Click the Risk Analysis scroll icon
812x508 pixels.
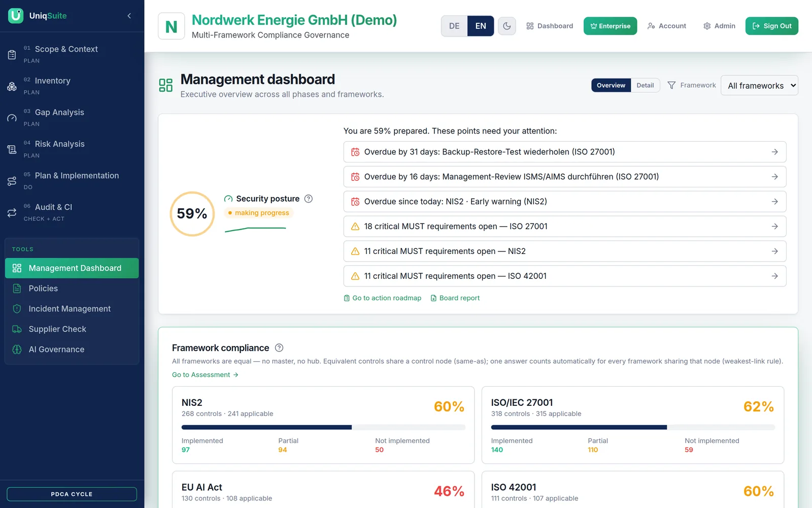(12, 149)
